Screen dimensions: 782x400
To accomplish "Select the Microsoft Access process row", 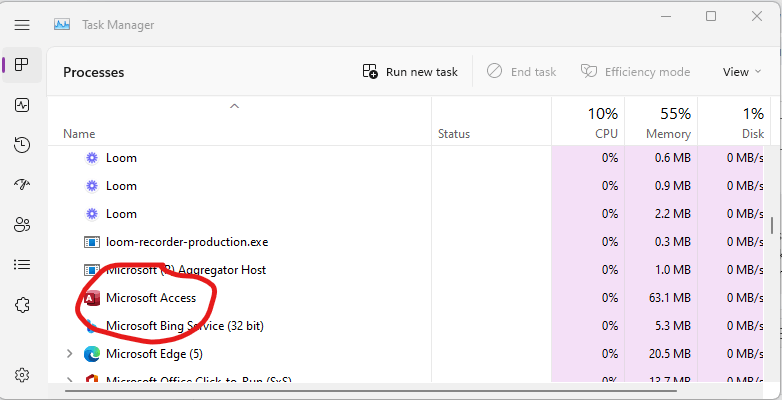I will (x=405, y=298).
